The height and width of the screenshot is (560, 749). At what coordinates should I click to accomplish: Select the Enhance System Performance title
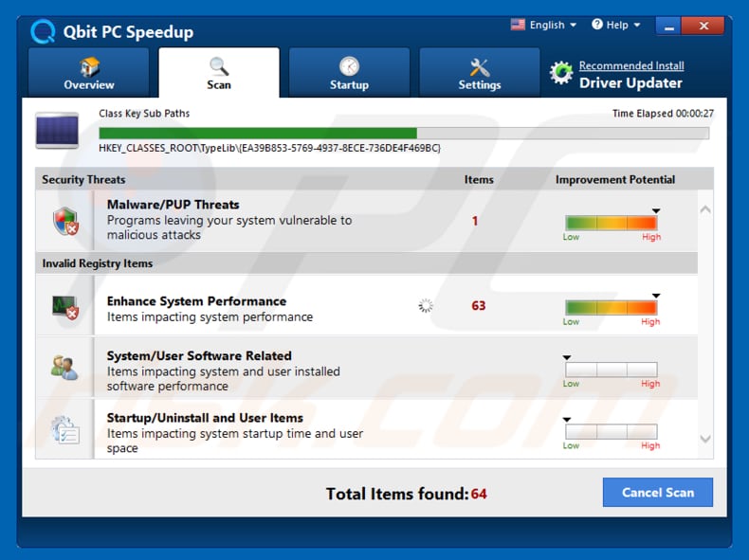[196, 301]
